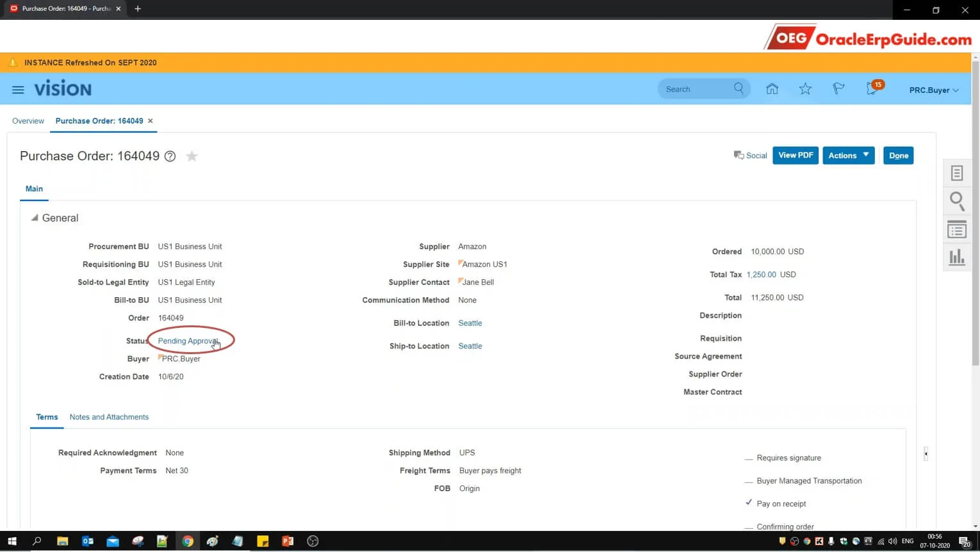This screenshot has width=980, height=552.
Task: Open Mail app from taskbar
Action: pyautogui.click(x=113, y=541)
